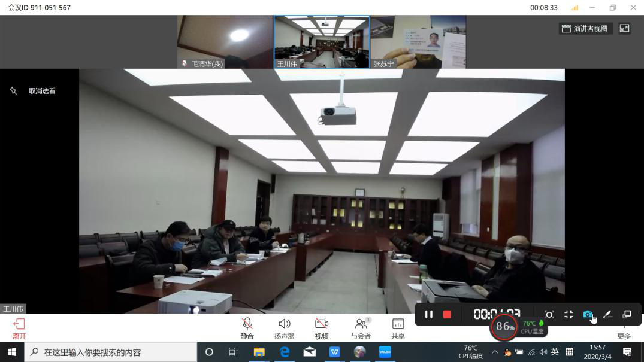Screen dimensions: 644x362
Task: Open the recorder's pen annotation tool
Action: click(x=607, y=314)
